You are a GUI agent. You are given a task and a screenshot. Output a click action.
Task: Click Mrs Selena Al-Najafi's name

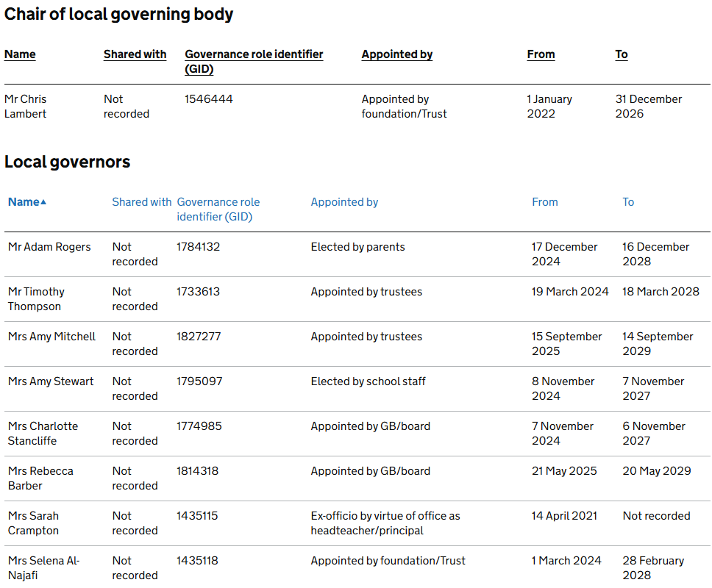tap(43, 567)
